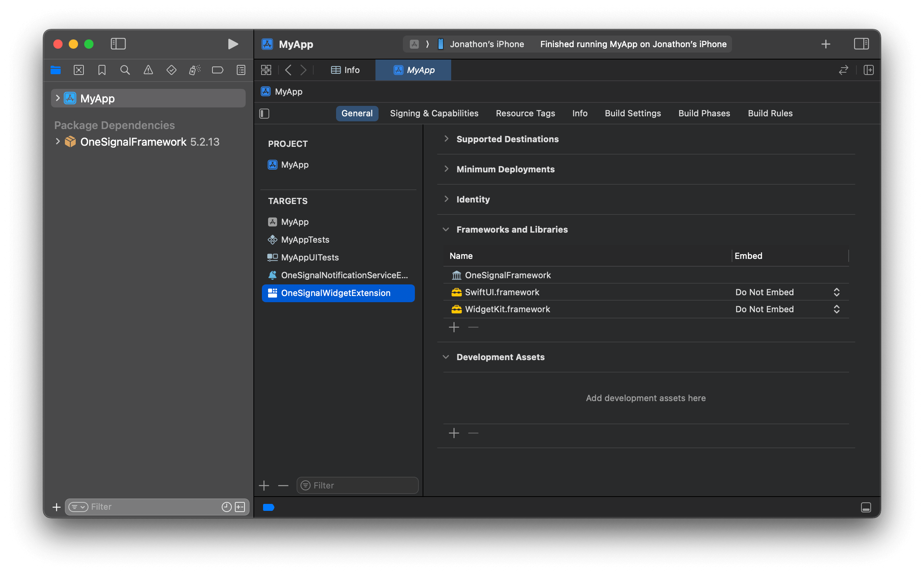Toggle the navigator sidebar
Image resolution: width=924 pixels, height=575 pixels.
[118, 44]
